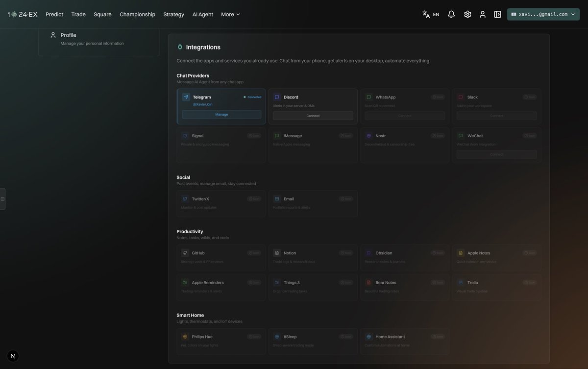Open notifications bell
The image size is (588, 369).
451,14
